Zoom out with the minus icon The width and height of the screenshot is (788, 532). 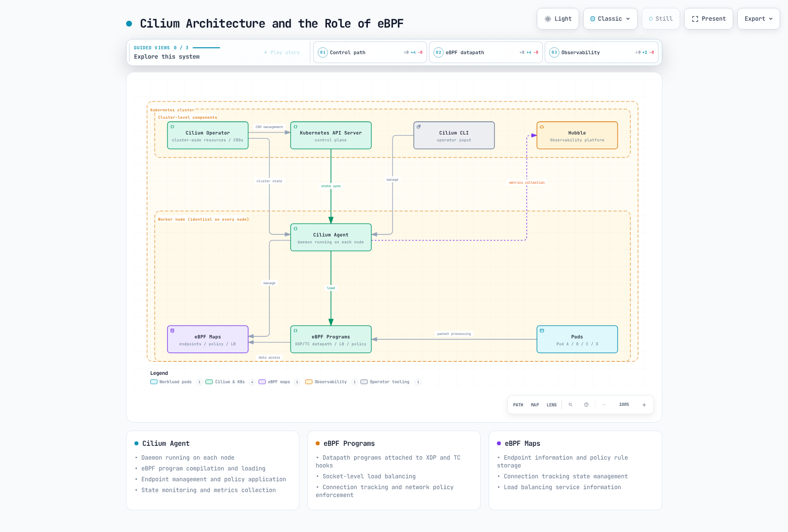click(x=604, y=405)
